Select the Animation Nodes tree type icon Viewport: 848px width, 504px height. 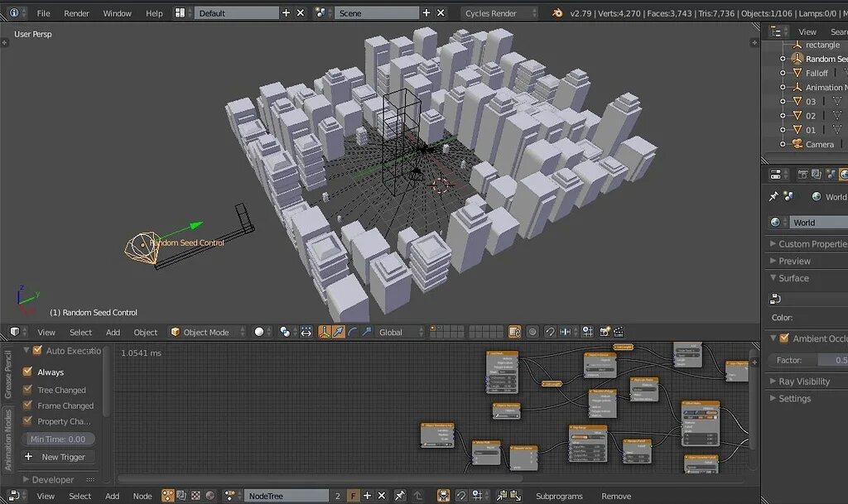point(167,496)
